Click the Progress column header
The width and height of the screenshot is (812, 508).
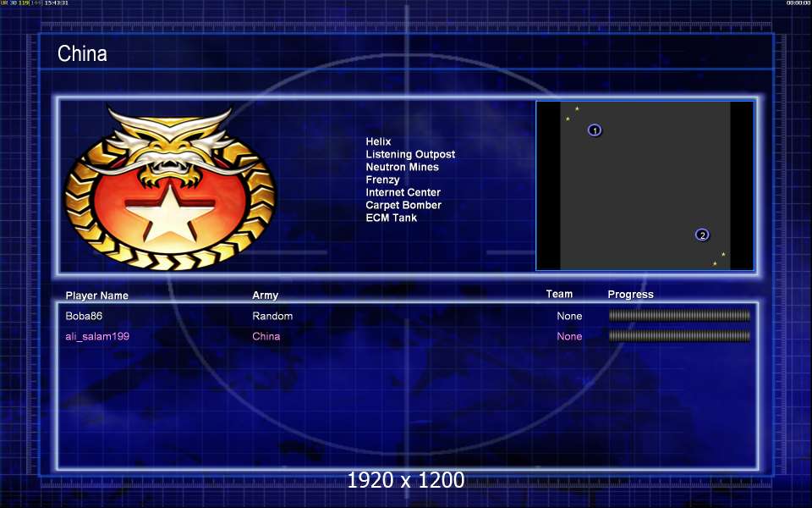tap(630, 295)
